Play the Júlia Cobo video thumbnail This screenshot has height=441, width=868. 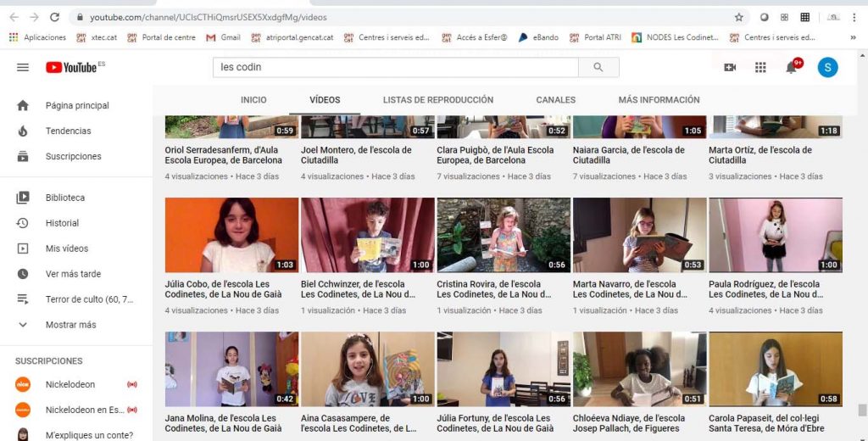[231, 235]
